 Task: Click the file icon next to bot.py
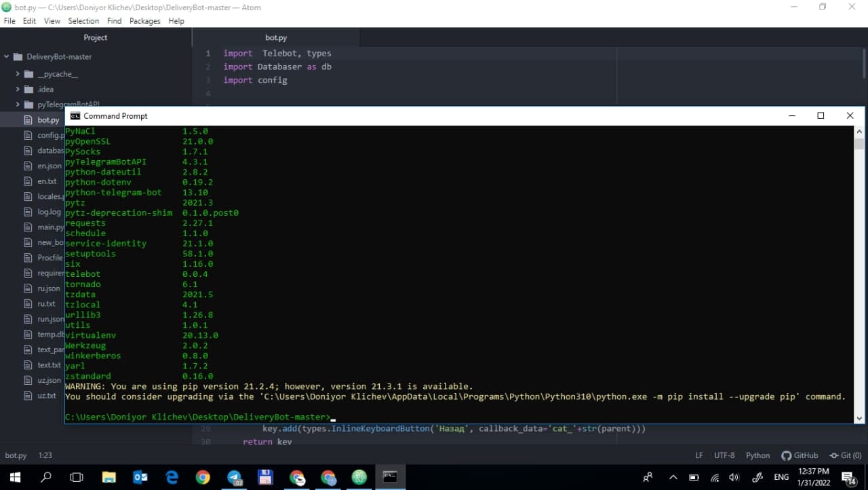pos(29,119)
